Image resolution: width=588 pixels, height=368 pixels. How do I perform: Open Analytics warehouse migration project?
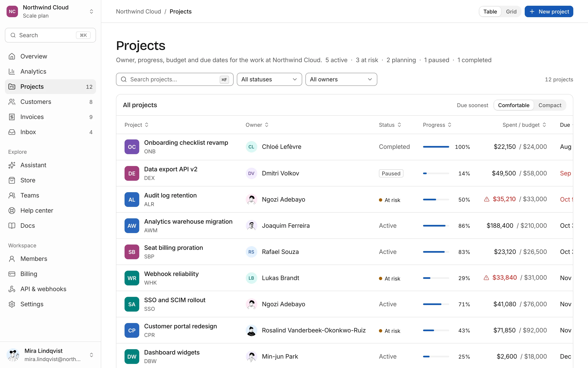188,221
